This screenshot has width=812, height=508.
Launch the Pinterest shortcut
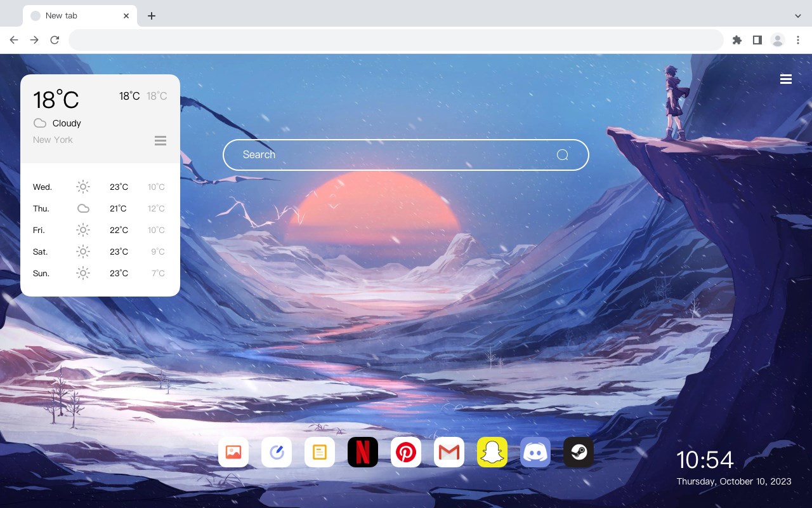pos(406,452)
